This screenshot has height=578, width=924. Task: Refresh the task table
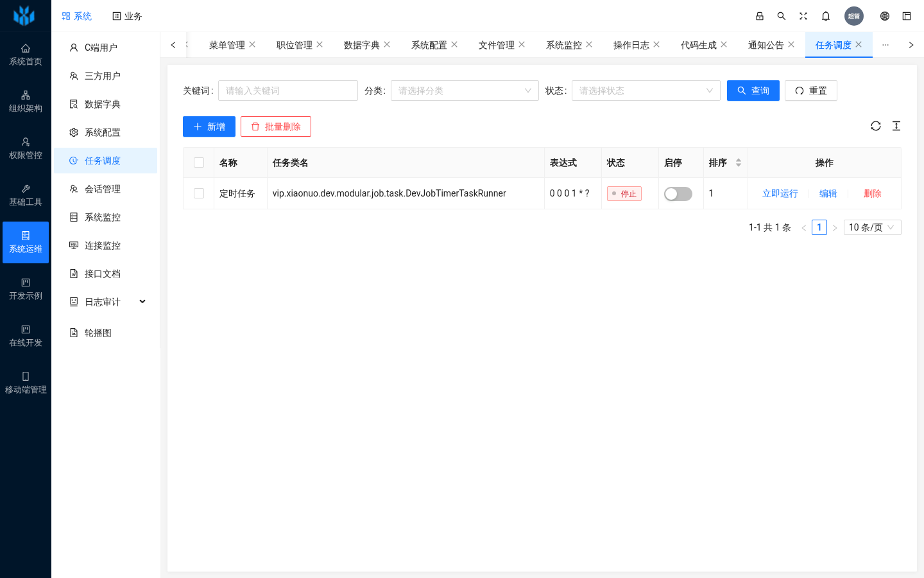[876, 126]
